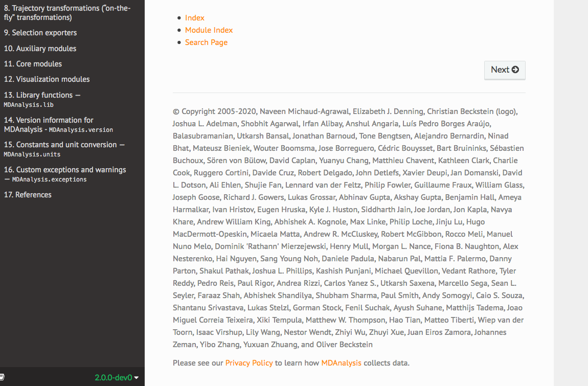This screenshot has width=588, height=386.
Task: Click the Next button
Action: tap(505, 70)
